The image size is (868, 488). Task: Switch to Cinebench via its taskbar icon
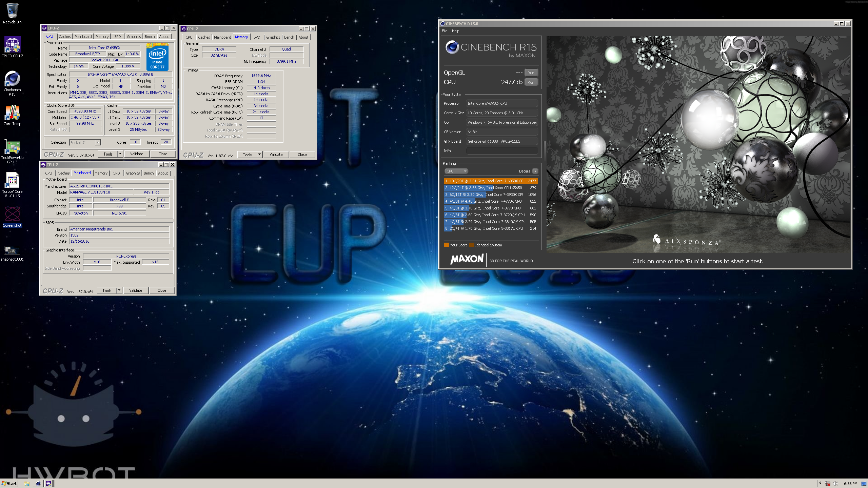coord(38,484)
